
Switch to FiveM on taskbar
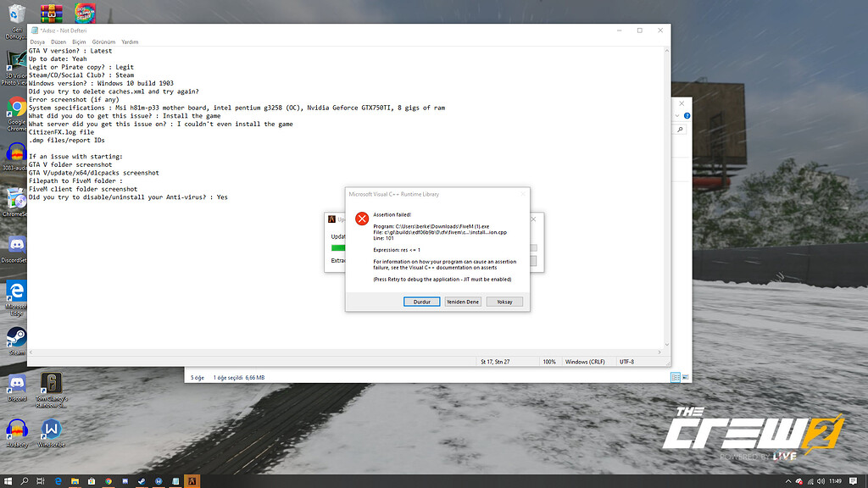pos(192,481)
